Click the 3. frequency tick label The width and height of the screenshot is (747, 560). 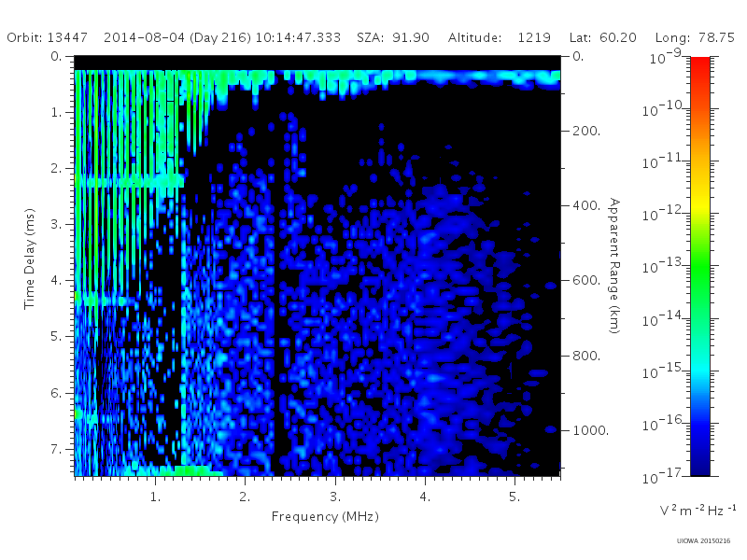(x=335, y=497)
